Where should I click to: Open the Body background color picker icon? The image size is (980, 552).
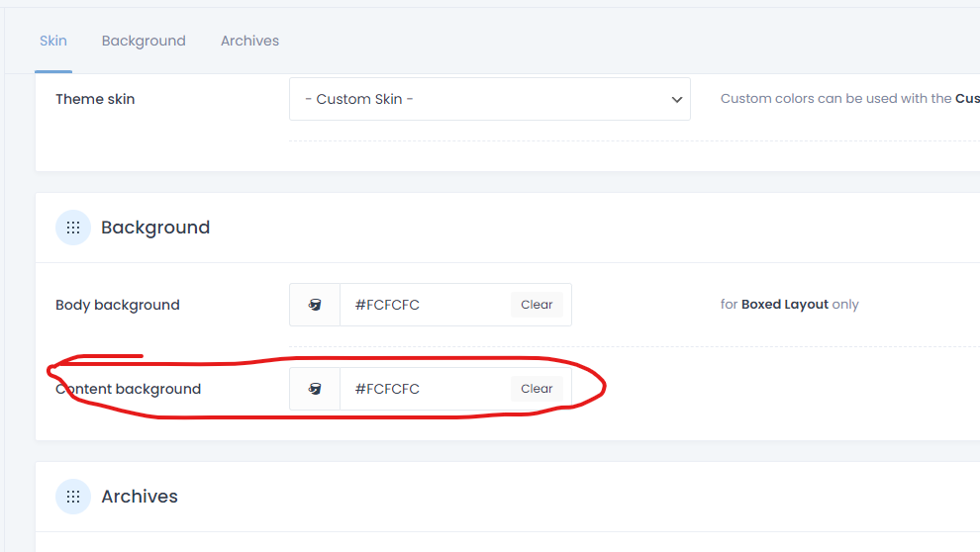[x=315, y=305]
